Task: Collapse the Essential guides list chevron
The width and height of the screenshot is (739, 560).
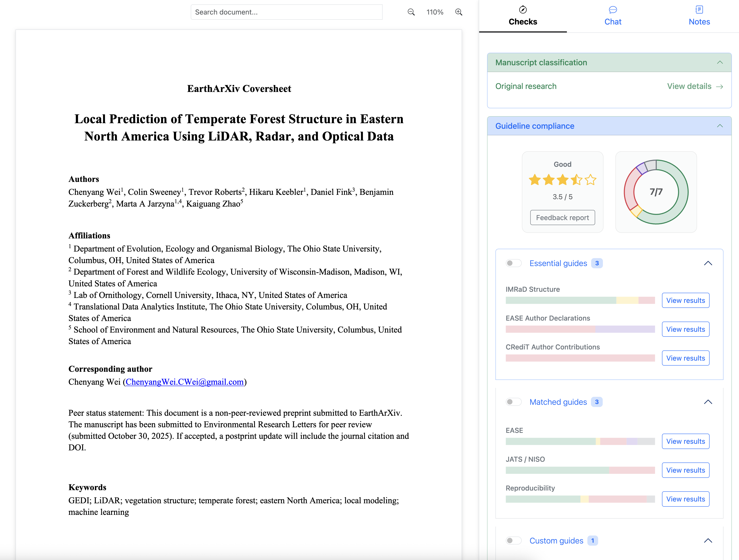Action: point(708,263)
